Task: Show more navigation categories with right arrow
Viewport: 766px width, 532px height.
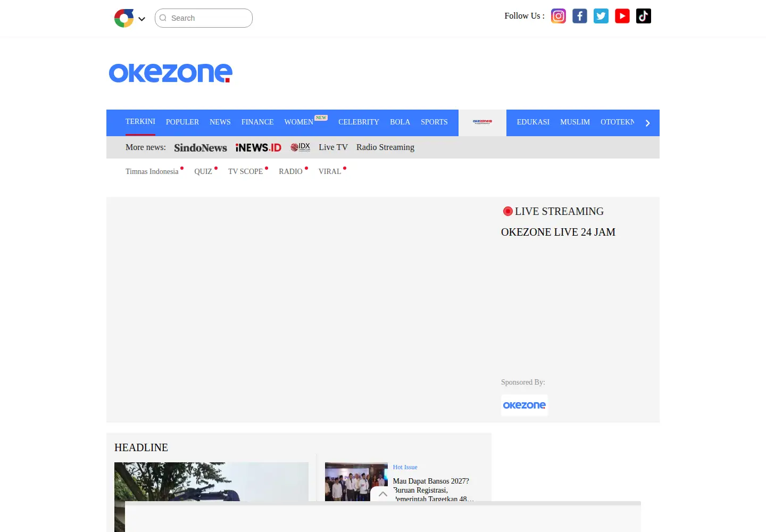Action: [x=647, y=123]
